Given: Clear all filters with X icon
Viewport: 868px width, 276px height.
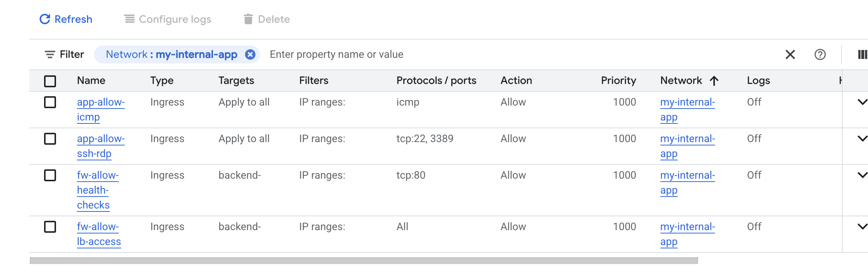Looking at the screenshot, I should (790, 54).
